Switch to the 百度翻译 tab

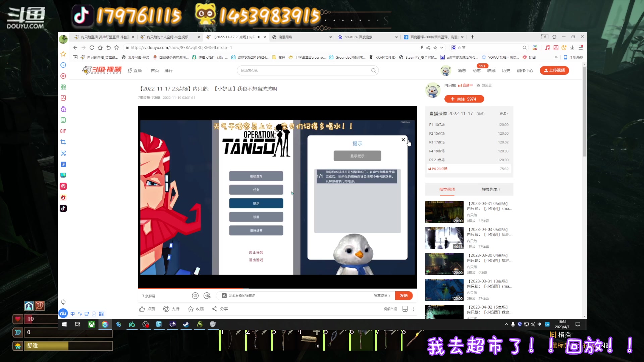click(434, 37)
